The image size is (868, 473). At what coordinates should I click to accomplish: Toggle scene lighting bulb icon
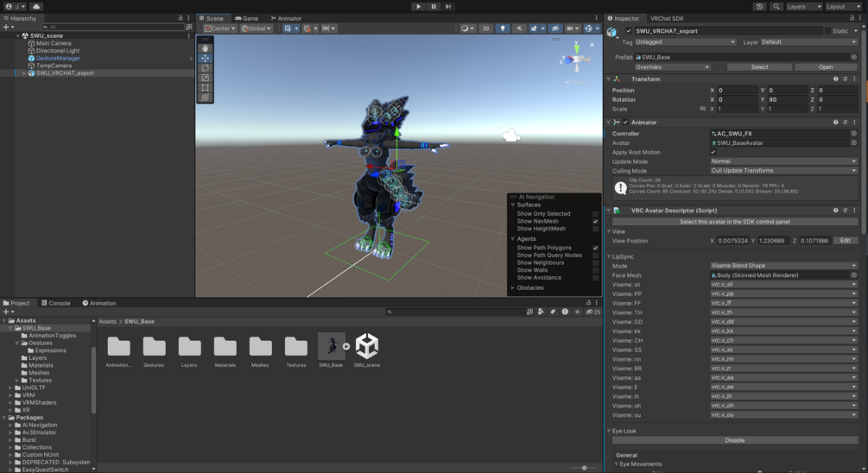[x=502, y=28]
